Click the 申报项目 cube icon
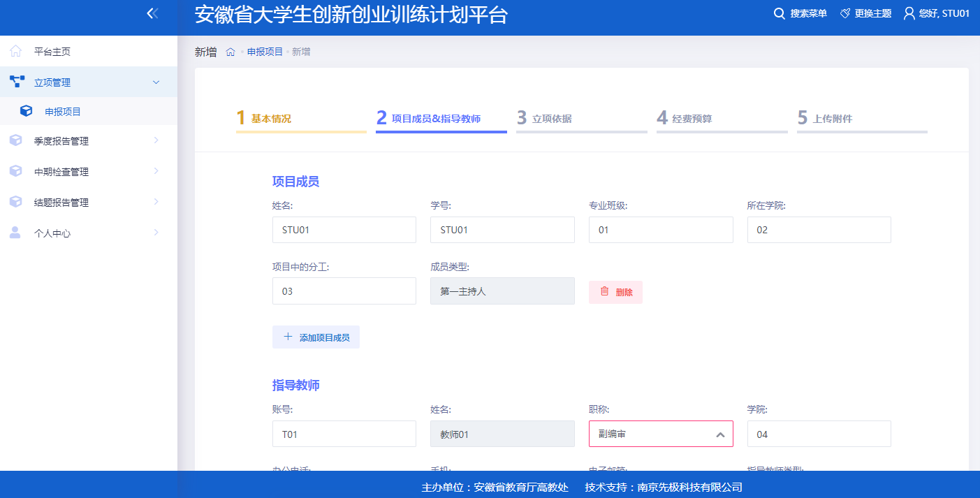This screenshot has height=498, width=980. [27, 111]
